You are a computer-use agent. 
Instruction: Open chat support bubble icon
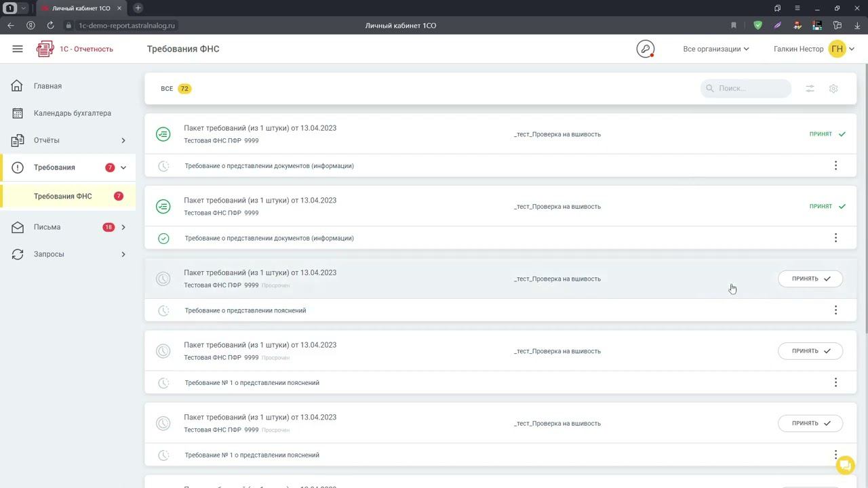845,465
